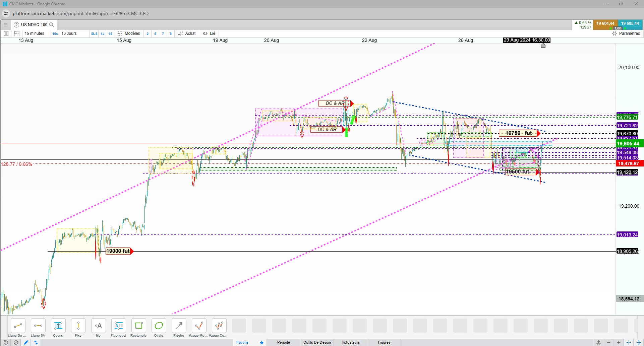The height and width of the screenshot is (346, 644).
Task: Expand the Modèles templates menu
Action: pos(129,33)
